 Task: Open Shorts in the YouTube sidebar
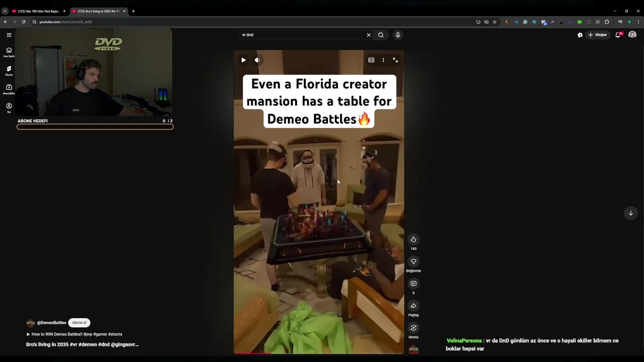[9, 70]
